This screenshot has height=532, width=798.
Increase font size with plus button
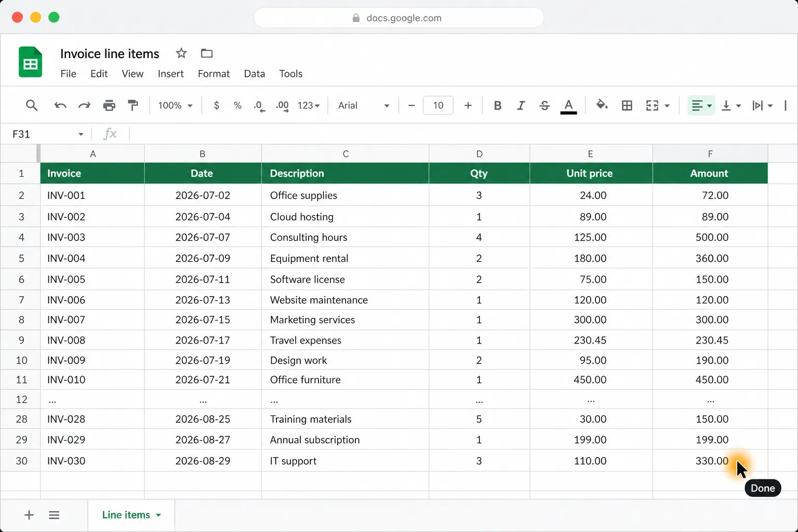[x=468, y=105]
